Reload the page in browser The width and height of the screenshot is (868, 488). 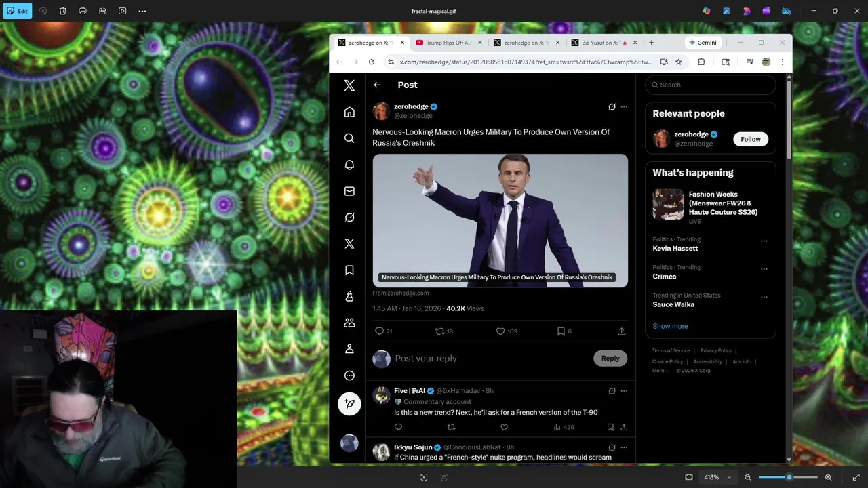coord(372,62)
